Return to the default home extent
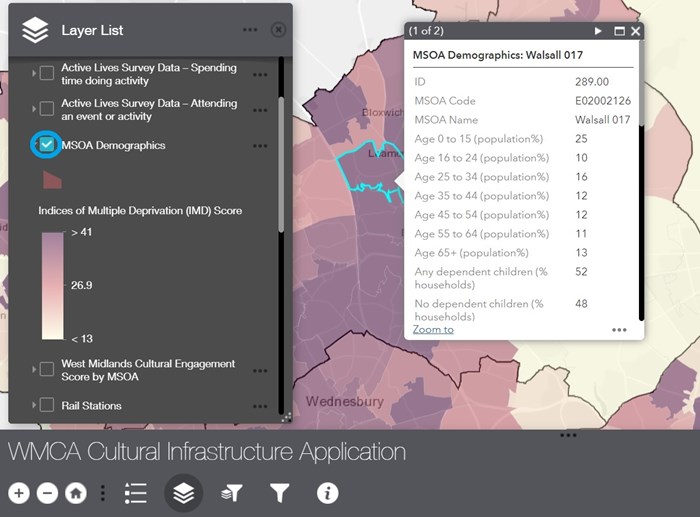The image size is (700, 517). pyautogui.click(x=75, y=493)
